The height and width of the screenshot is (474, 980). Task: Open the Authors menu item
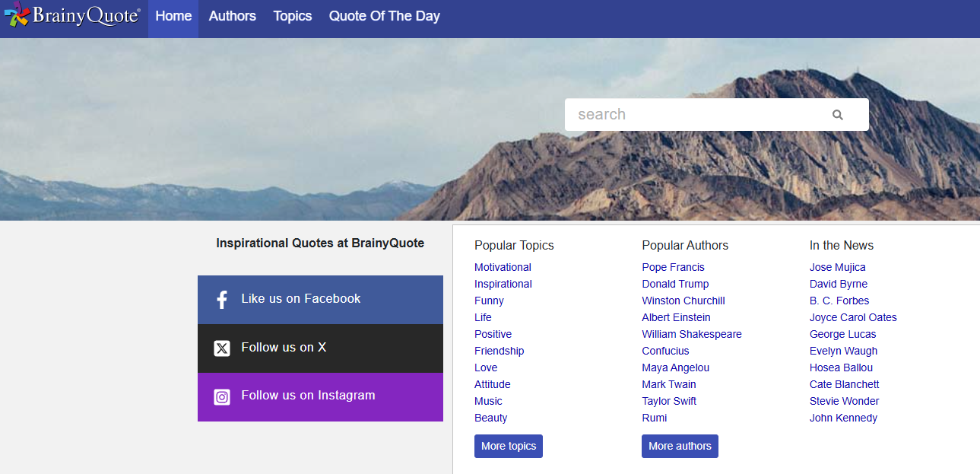[232, 16]
